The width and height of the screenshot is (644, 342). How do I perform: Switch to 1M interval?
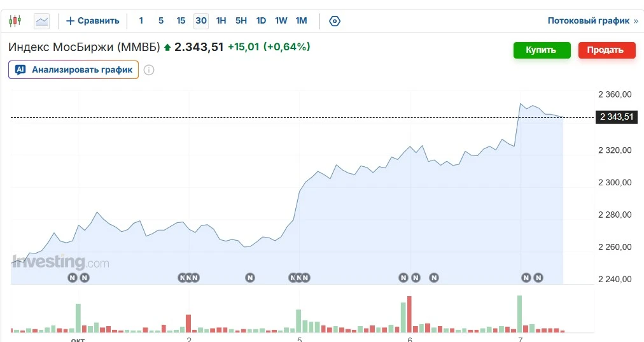click(301, 20)
